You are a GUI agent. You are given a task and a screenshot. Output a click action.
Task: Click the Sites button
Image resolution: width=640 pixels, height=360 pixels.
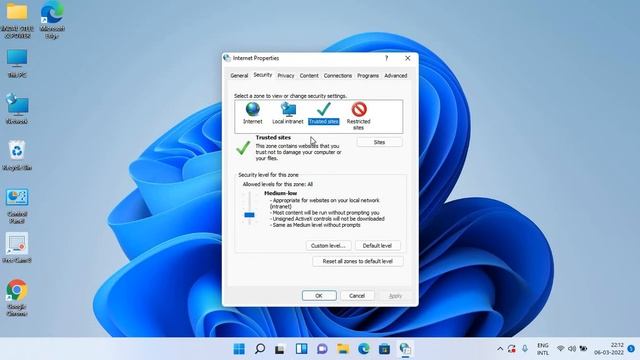[x=379, y=142]
